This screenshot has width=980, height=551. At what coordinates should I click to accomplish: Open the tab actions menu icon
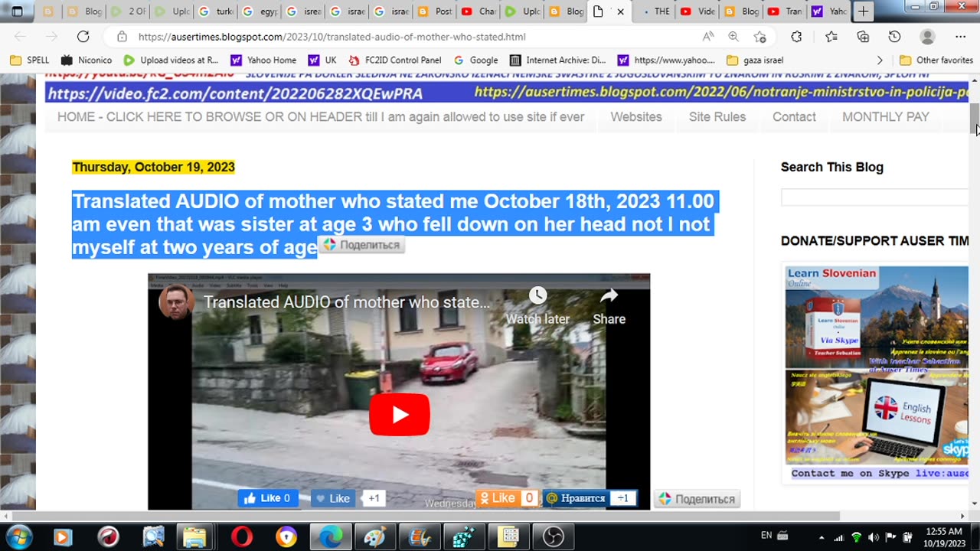[x=17, y=11]
